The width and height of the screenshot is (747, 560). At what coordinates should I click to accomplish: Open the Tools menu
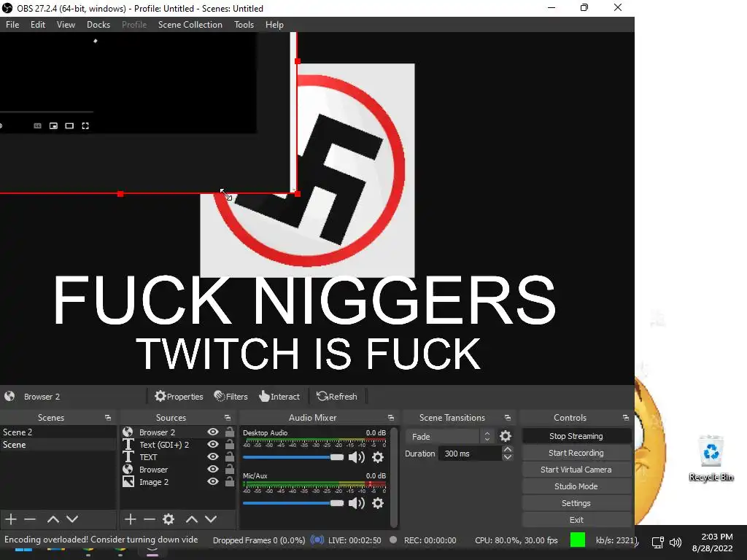pos(244,25)
